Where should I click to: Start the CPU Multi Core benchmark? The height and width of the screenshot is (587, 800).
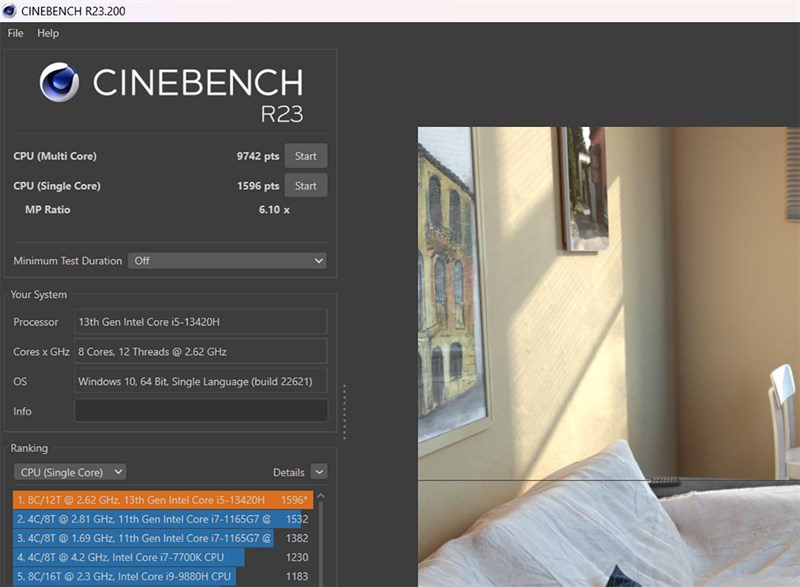coord(306,156)
